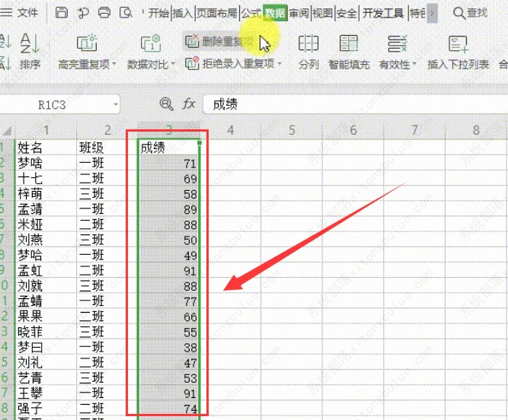The height and width of the screenshot is (420, 508).
Task: Switch to the 插入 tab
Action: pyautogui.click(x=183, y=13)
